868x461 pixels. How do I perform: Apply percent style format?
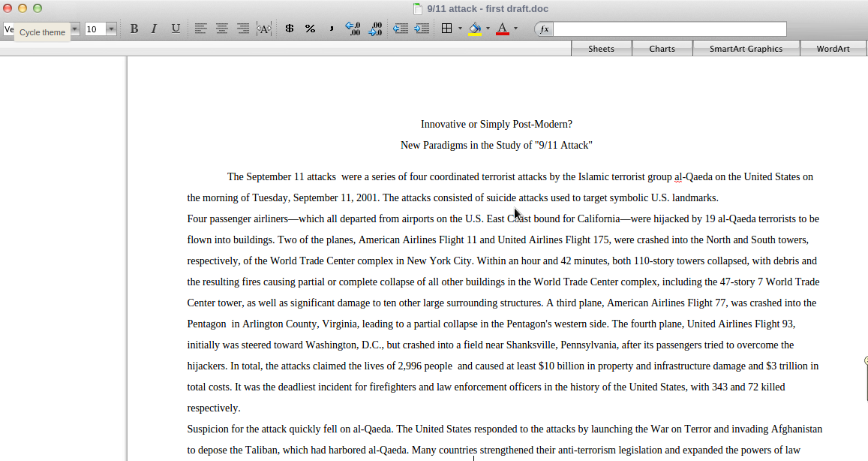pos(310,29)
